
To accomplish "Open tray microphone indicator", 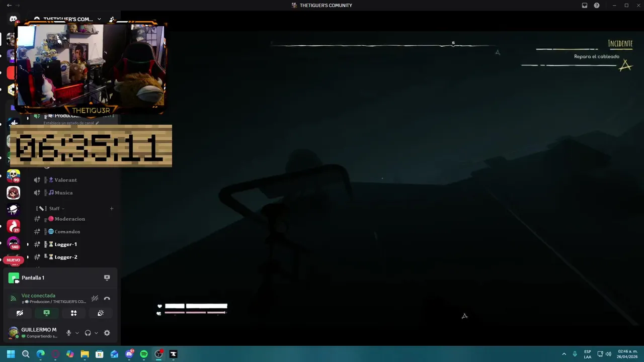I will pos(575,354).
